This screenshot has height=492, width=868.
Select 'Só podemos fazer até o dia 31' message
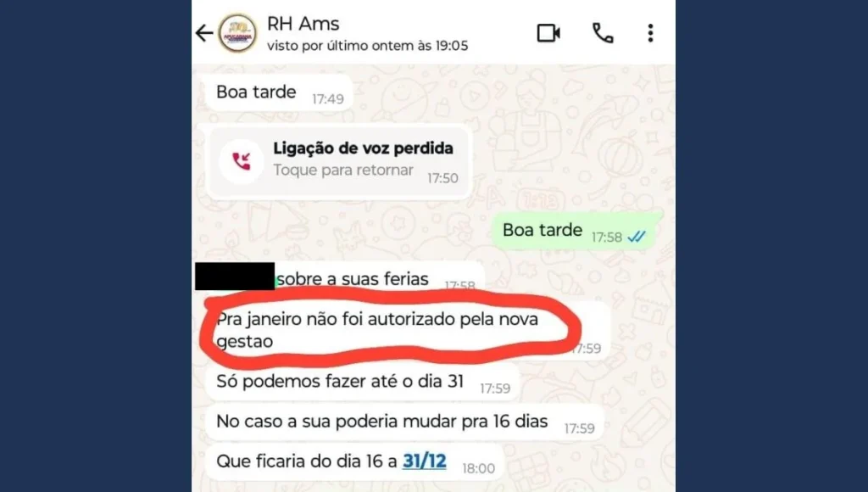pyautogui.click(x=363, y=382)
